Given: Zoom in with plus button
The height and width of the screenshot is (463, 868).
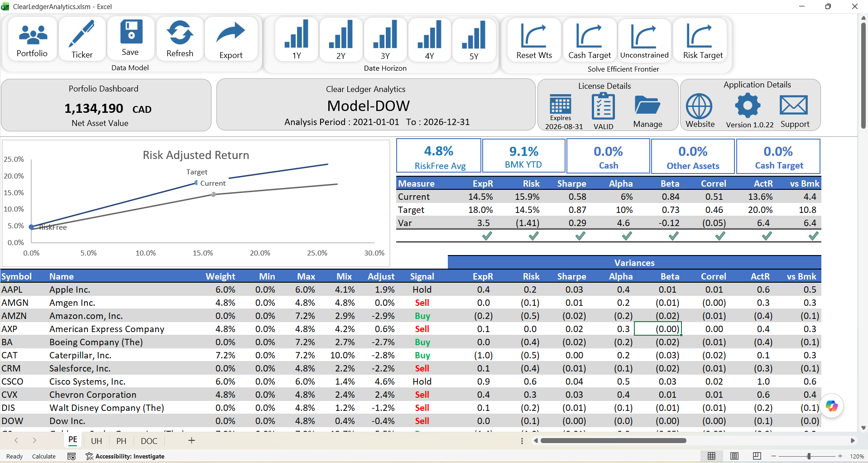Looking at the screenshot, I should tap(840, 456).
